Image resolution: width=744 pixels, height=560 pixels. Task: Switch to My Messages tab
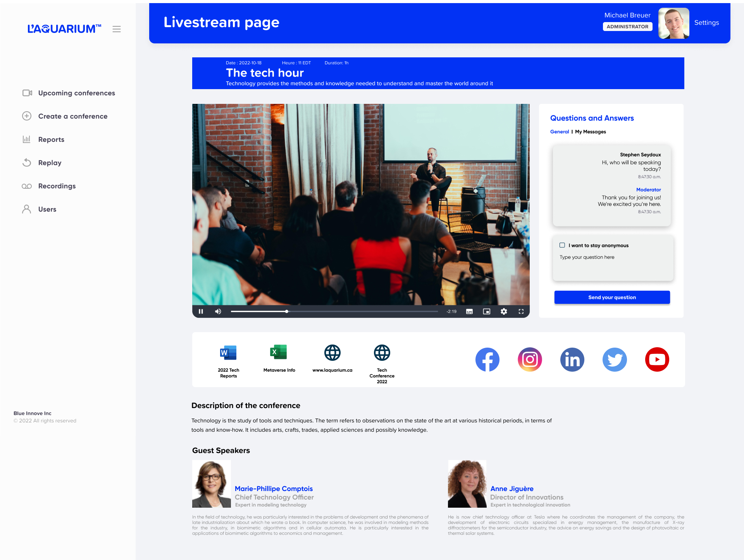(x=590, y=132)
